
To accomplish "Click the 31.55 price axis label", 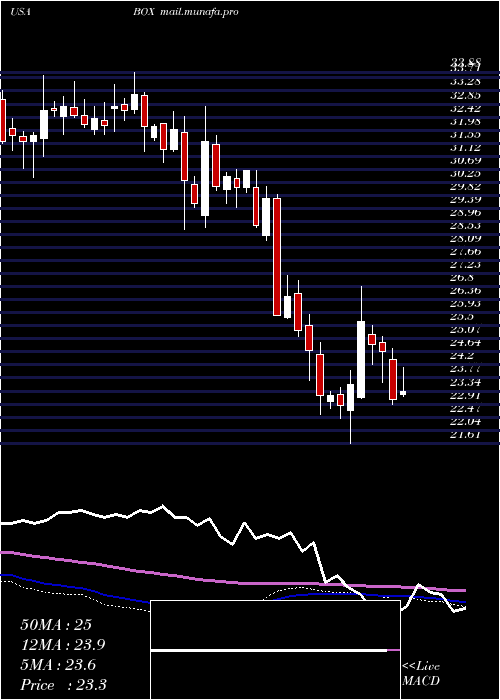I will 465,134.
